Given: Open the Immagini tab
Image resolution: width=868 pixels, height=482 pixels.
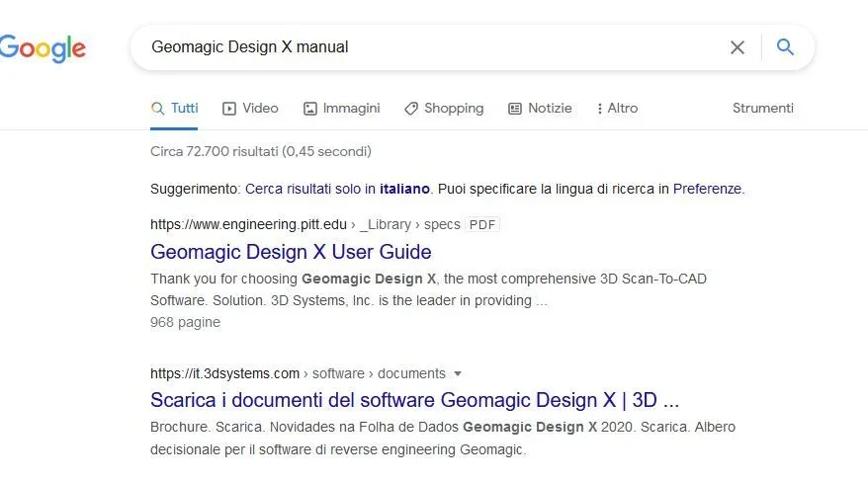Looking at the screenshot, I should [x=341, y=109].
